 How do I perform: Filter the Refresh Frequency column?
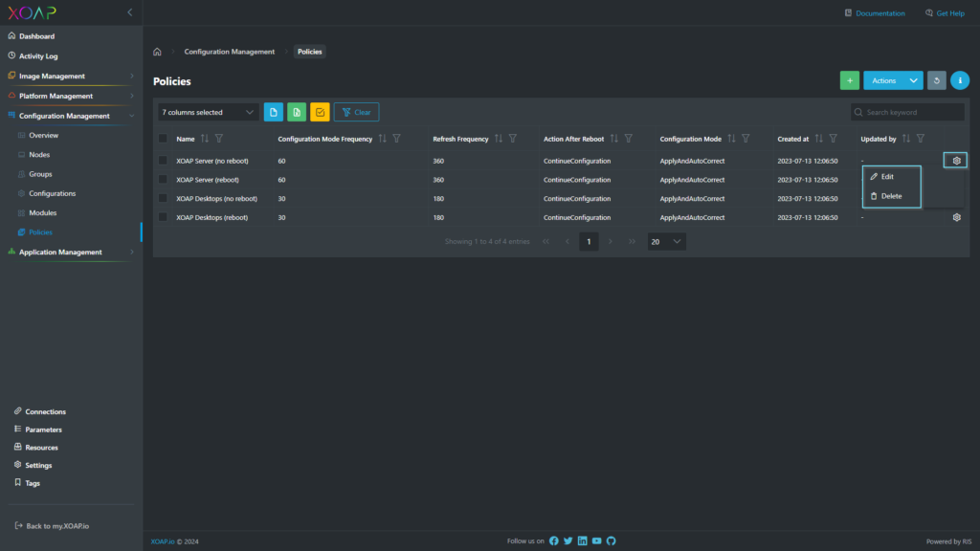513,139
